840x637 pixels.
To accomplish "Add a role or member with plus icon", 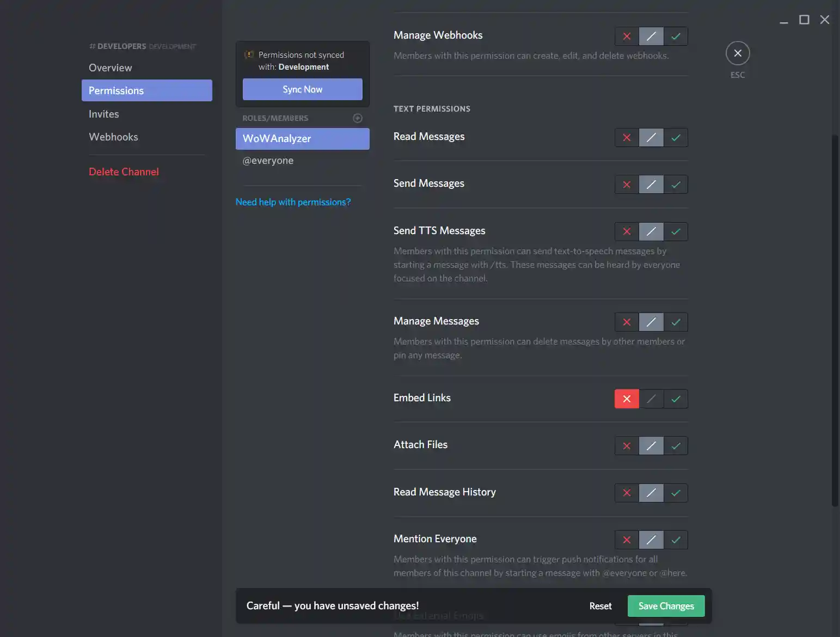I will coord(358,118).
